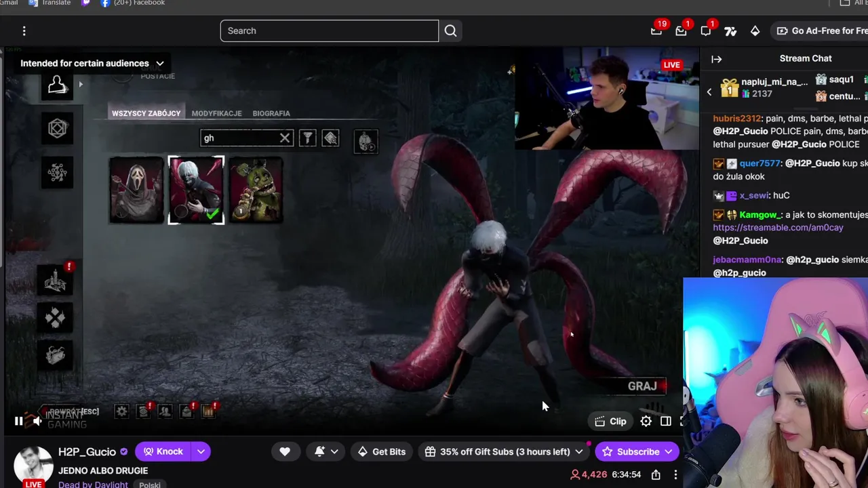Viewport: 868px width, 488px height.
Task: Open the customization icon in game sidebar
Action: (57, 172)
